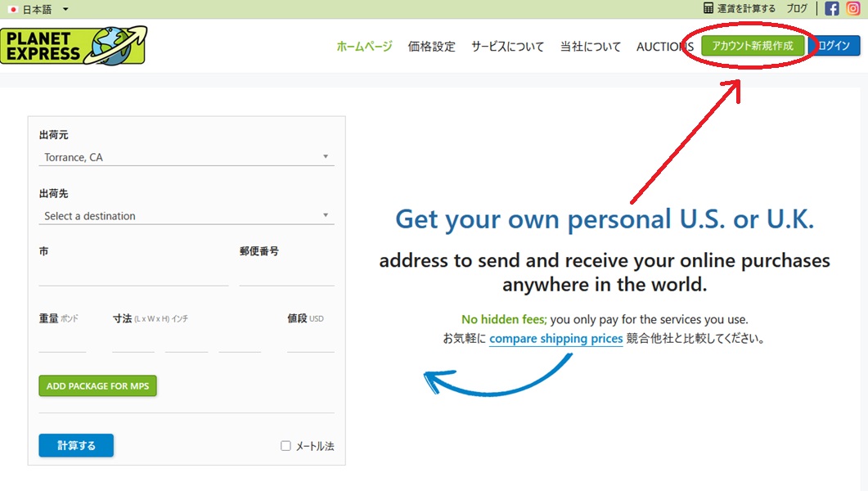Open the Instagram page icon
This screenshot has width=868, height=491.
click(x=853, y=9)
